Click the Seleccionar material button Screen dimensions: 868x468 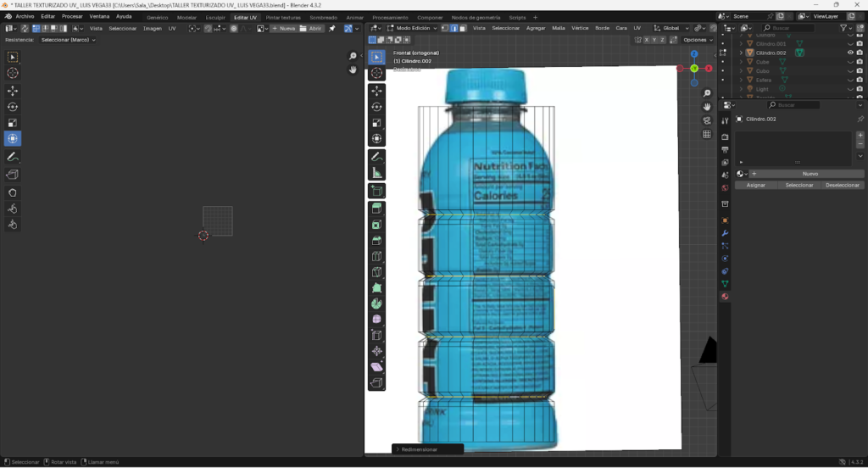pyautogui.click(x=798, y=185)
